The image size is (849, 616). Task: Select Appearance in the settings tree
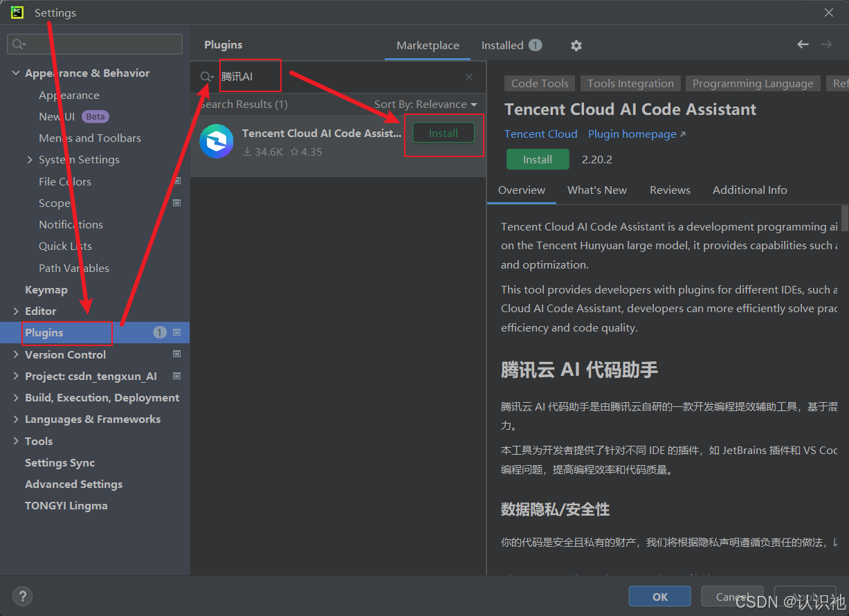point(69,96)
